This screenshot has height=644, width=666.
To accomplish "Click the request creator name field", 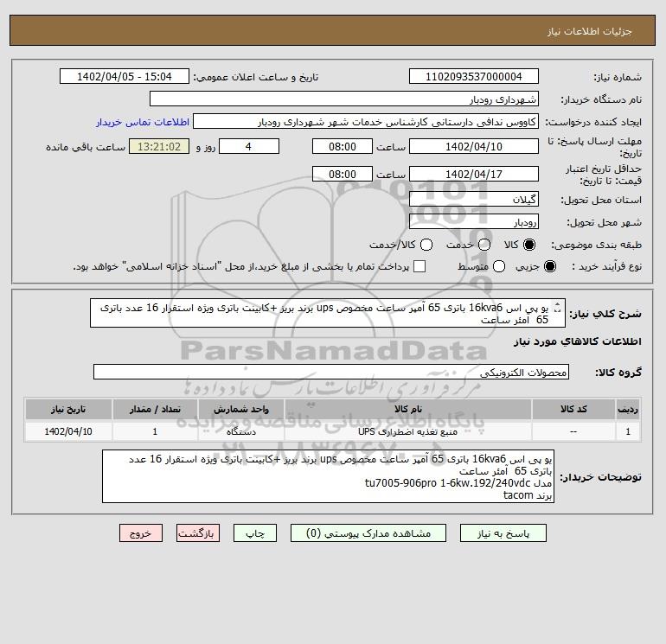I will pos(366,122).
